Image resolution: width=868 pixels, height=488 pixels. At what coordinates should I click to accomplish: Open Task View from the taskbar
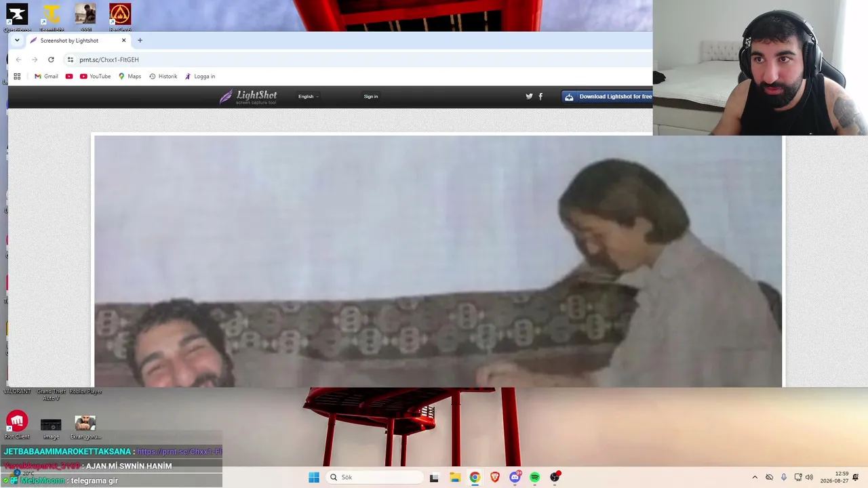(434, 477)
